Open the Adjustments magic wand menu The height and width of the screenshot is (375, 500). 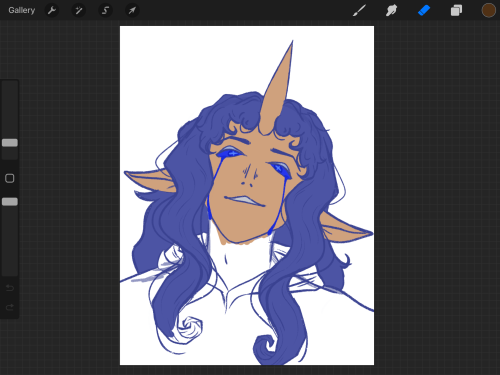[x=79, y=10]
